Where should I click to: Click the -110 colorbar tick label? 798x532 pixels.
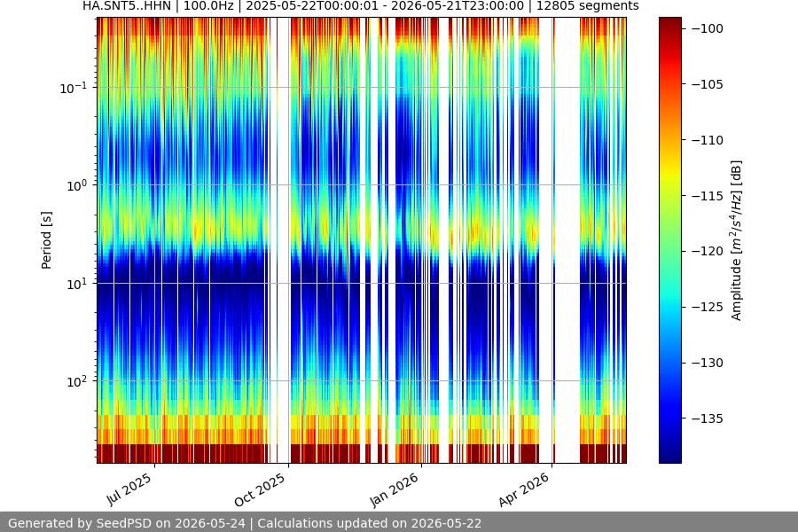pyautogui.click(x=708, y=140)
